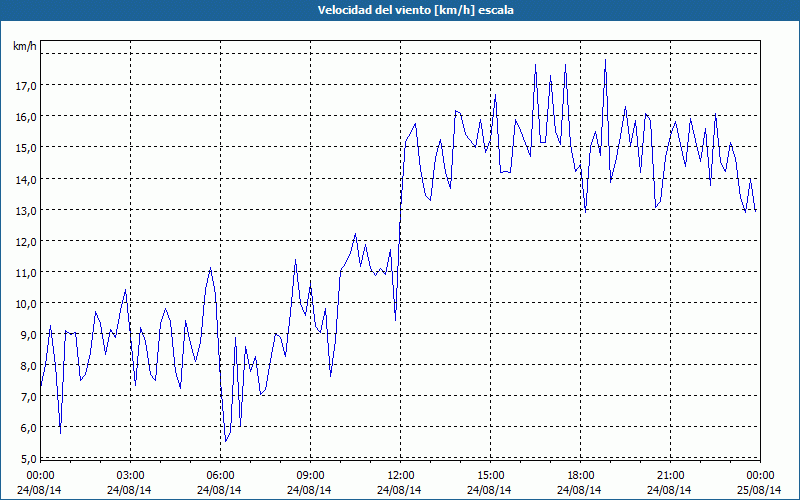Select the "06:00" time label

coord(220,476)
